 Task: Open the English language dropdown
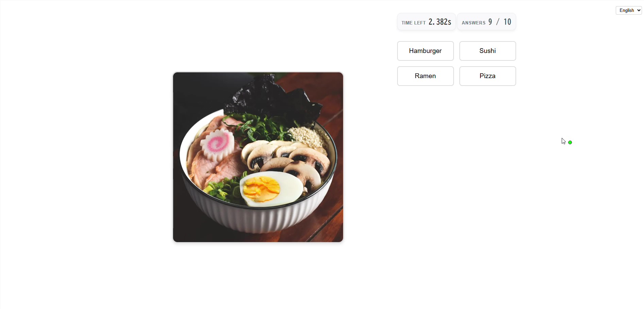(629, 11)
